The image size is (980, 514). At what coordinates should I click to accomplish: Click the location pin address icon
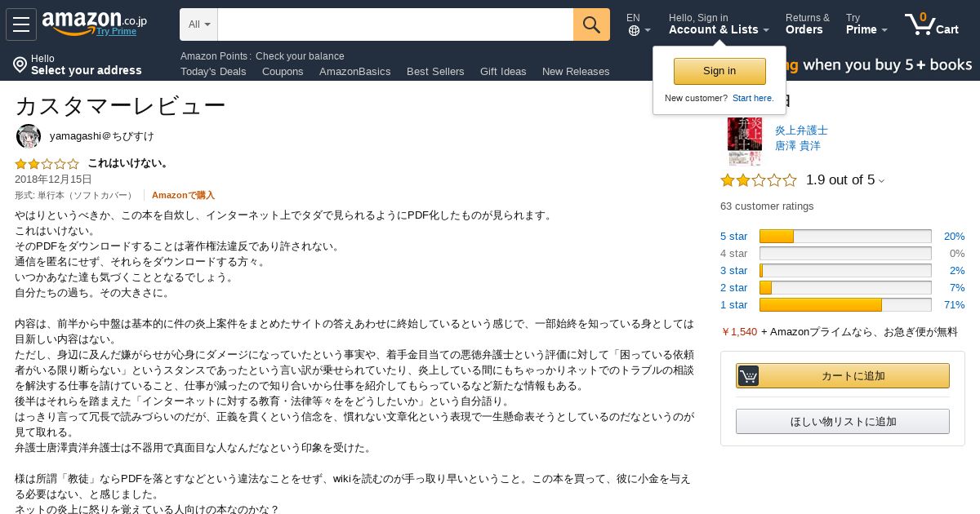coord(20,64)
